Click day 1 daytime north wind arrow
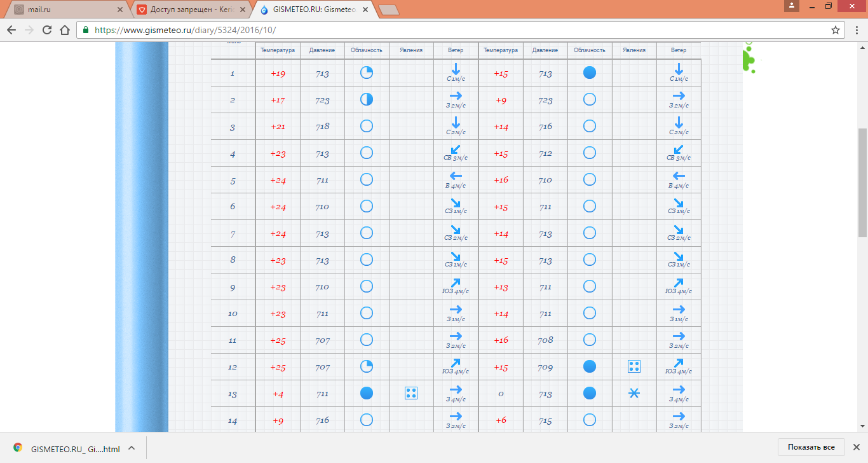This screenshot has width=868, height=463. click(x=456, y=69)
